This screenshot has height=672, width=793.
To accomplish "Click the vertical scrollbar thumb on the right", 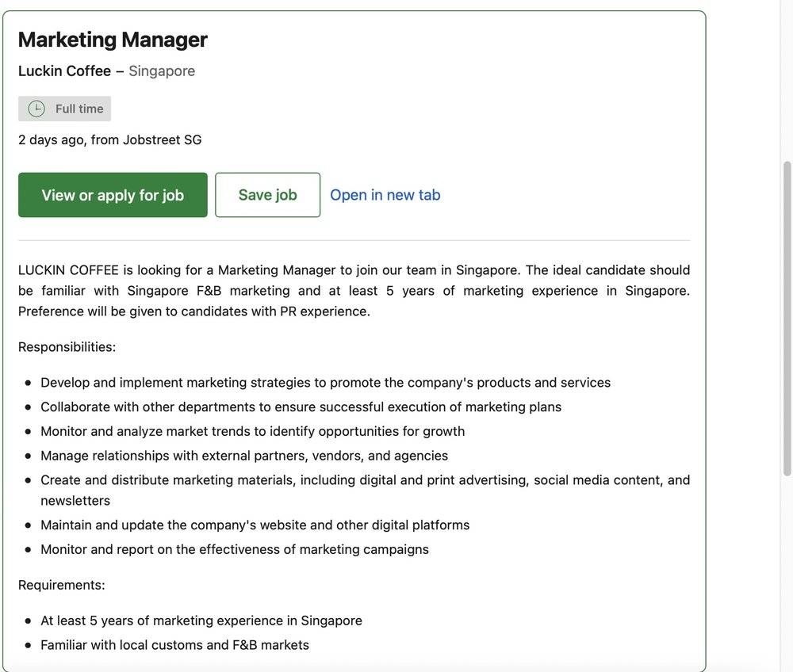I will tap(787, 317).
